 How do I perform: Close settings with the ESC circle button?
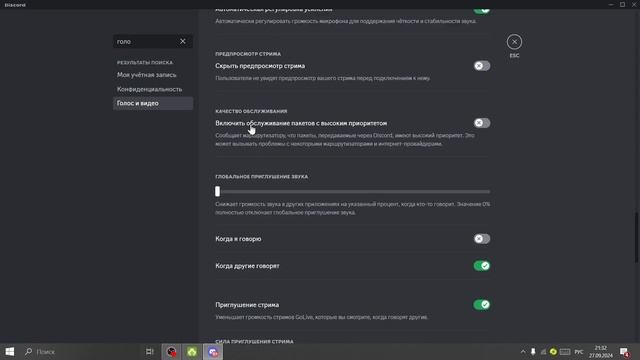(514, 42)
